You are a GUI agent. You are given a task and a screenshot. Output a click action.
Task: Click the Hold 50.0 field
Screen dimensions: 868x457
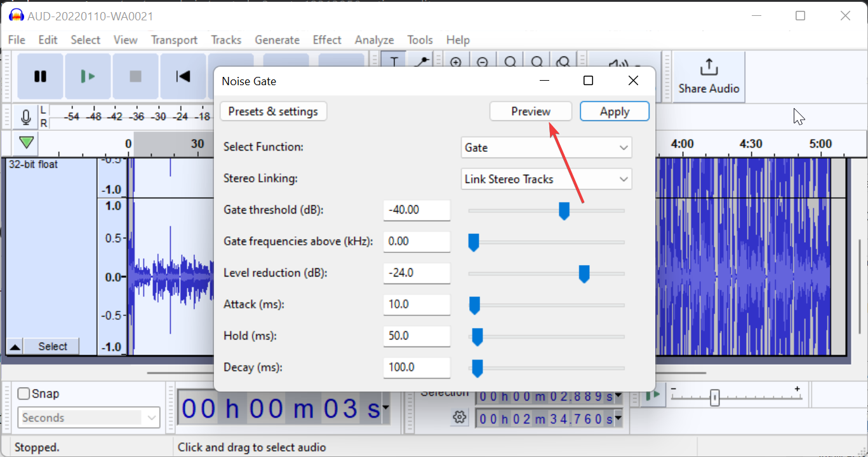click(x=417, y=336)
